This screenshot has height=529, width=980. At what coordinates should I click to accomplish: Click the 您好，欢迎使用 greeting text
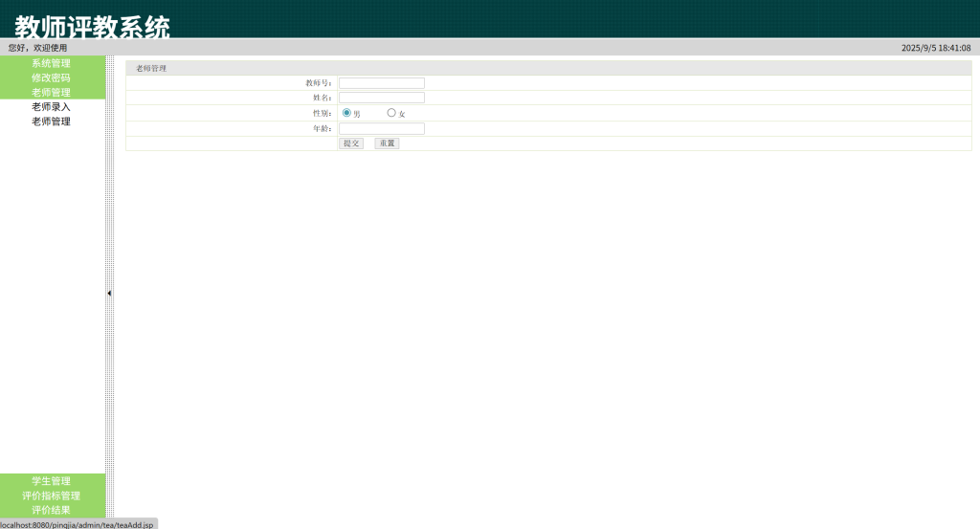(37, 48)
